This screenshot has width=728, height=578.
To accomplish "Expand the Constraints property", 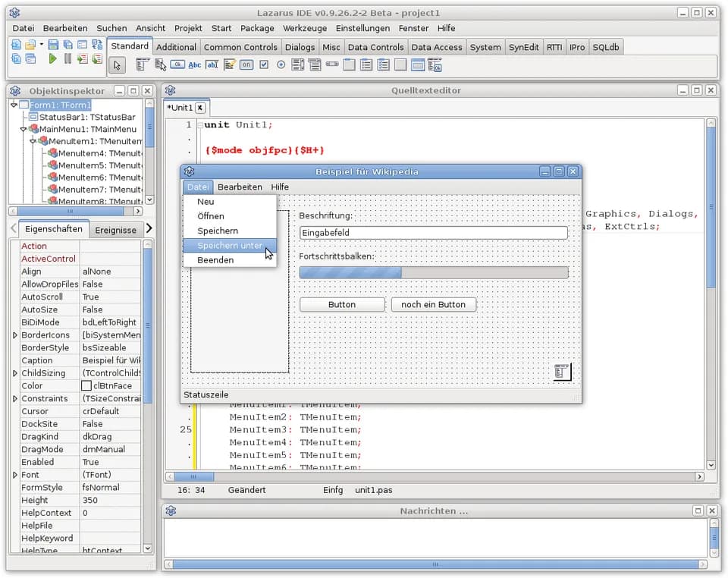I will click(x=14, y=399).
